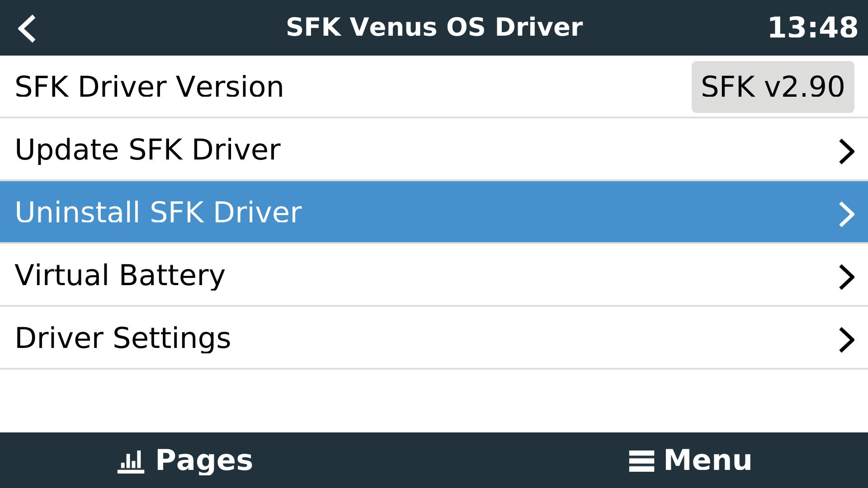Click the arrow icon beside Update SFK Driver
The image size is (868, 488).
coord(846,151)
